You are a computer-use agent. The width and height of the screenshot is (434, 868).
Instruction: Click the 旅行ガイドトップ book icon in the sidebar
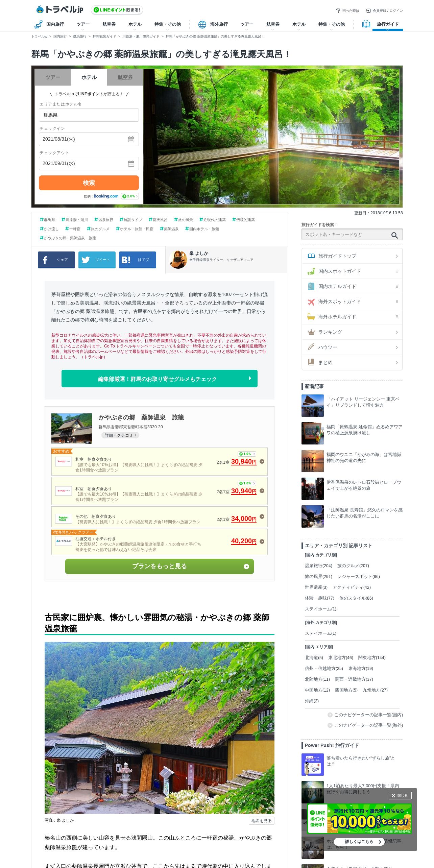click(311, 256)
